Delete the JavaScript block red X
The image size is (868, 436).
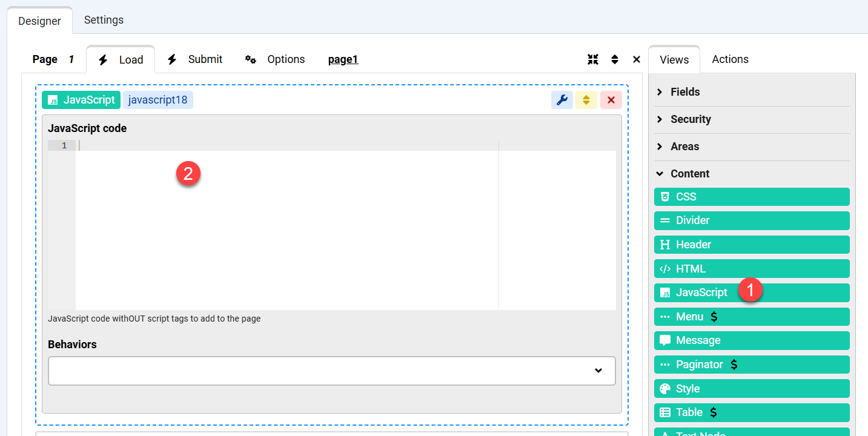(611, 100)
